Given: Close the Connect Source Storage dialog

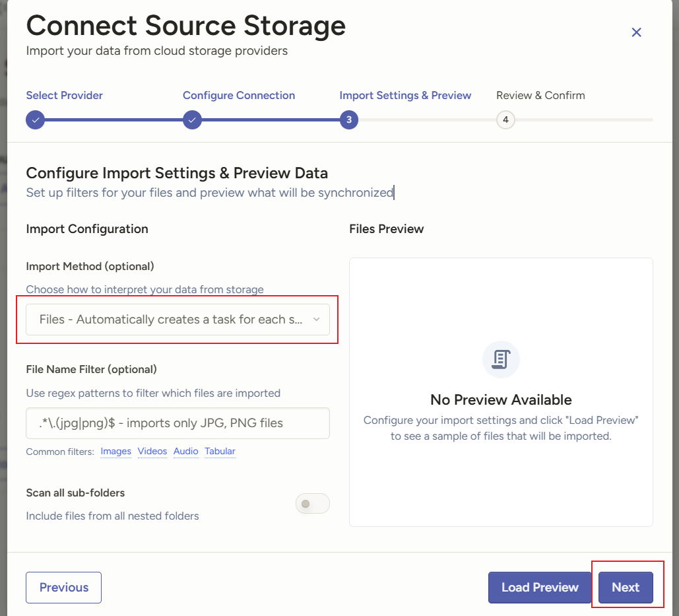Looking at the screenshot, I should [x=636, y=32].
